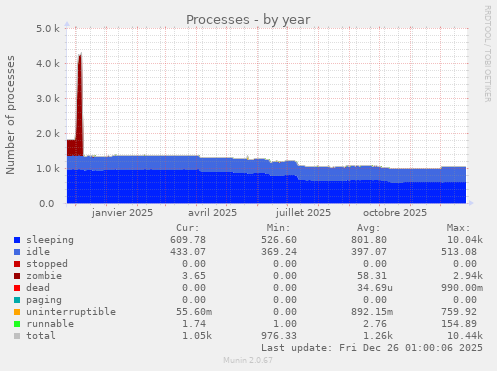Click the 'Last update' timestamp line

click(x=372, y=348)
